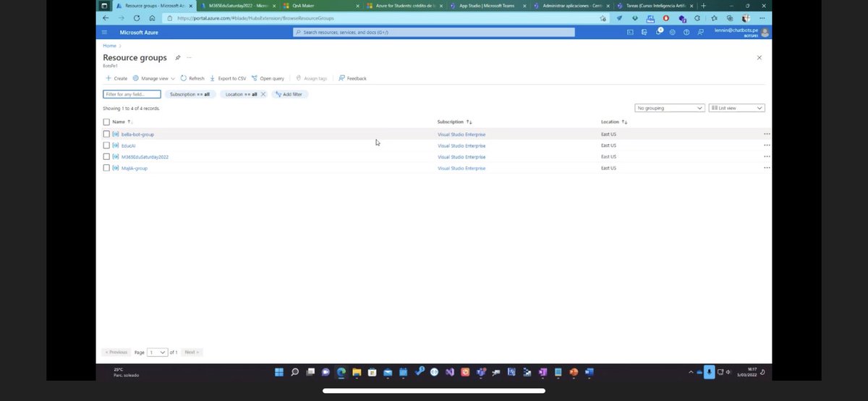Click the Home breadcrumb link

109,46
